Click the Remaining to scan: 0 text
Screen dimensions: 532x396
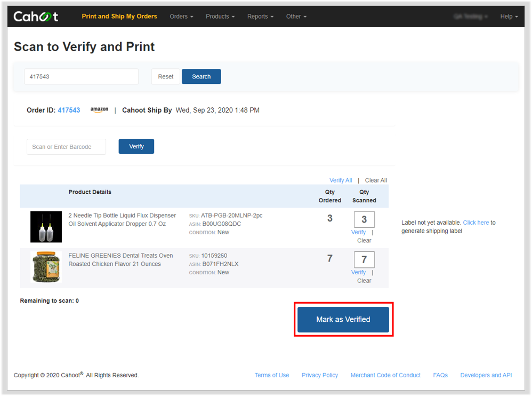[49, 300]
